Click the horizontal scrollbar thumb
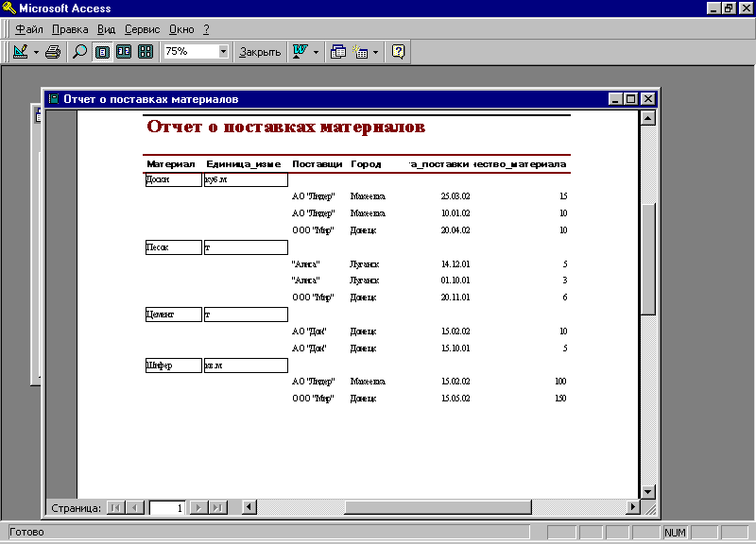The image size is (756, 544). pos(438,507)
